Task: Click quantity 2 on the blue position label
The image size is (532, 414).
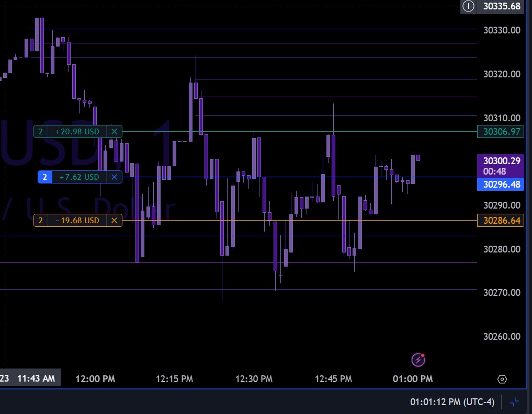Action: (x=45, y=177)
